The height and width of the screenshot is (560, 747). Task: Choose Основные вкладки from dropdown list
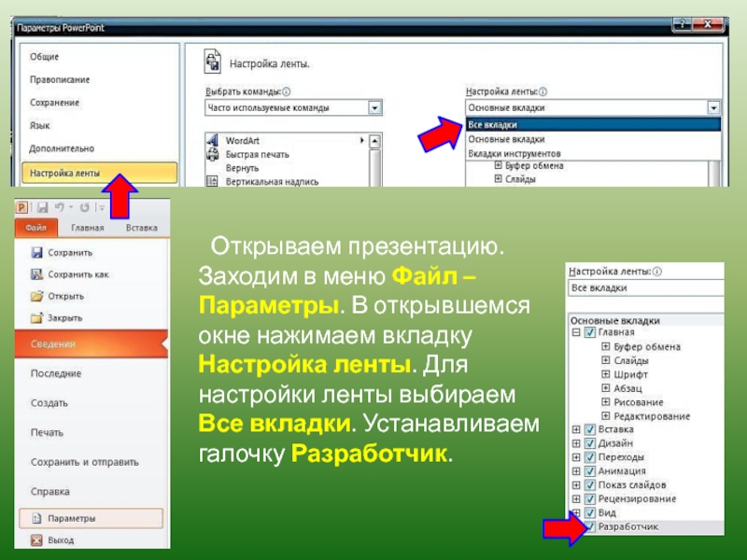point(593,139)
